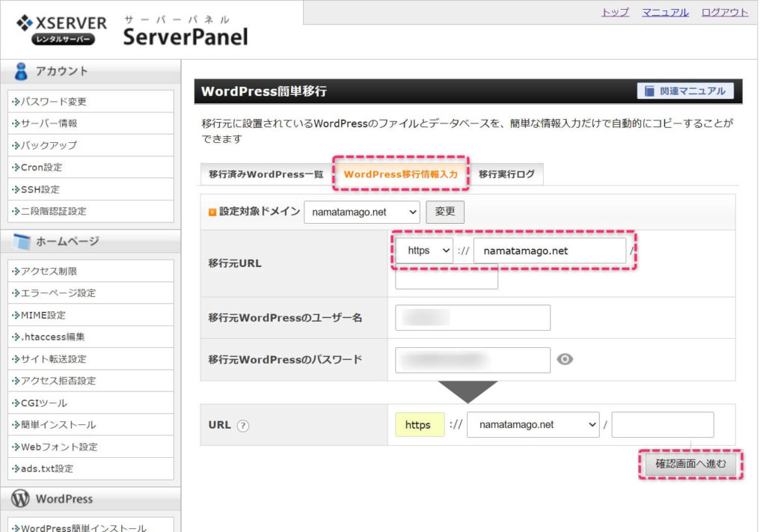Open 簡単インストール in sidebar
The width and height of the screenshot is (766, 532).
click(x=91, y=425)
